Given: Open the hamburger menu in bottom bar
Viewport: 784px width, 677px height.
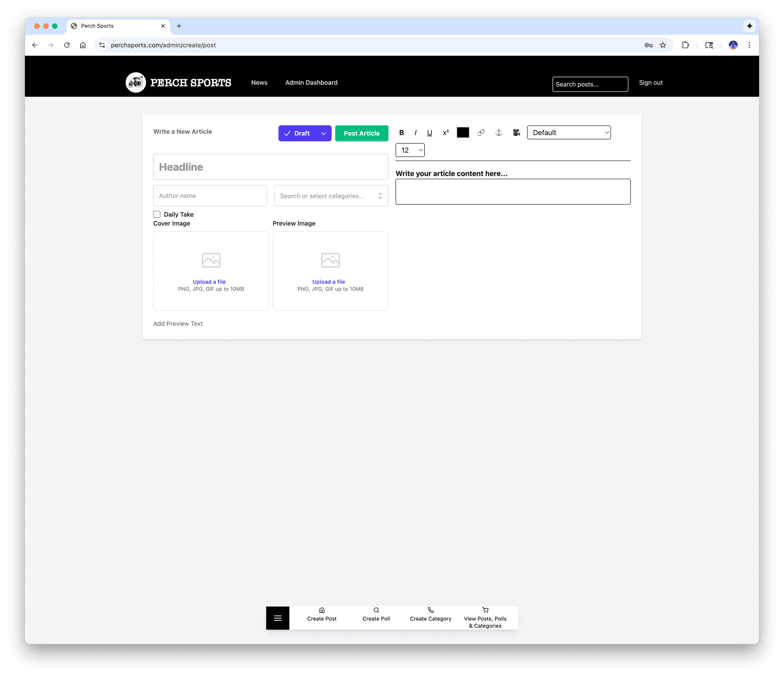Looking at the screenshot, I should [278, 618].
